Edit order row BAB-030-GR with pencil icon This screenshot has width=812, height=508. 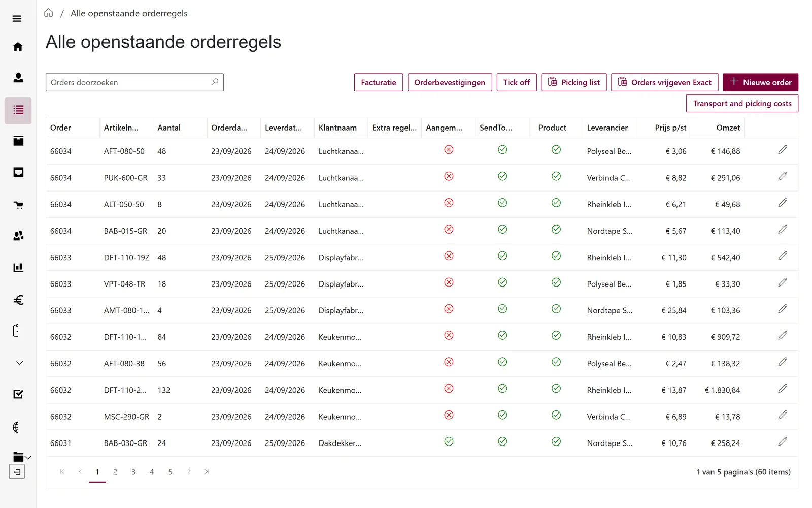pos(783,441)
